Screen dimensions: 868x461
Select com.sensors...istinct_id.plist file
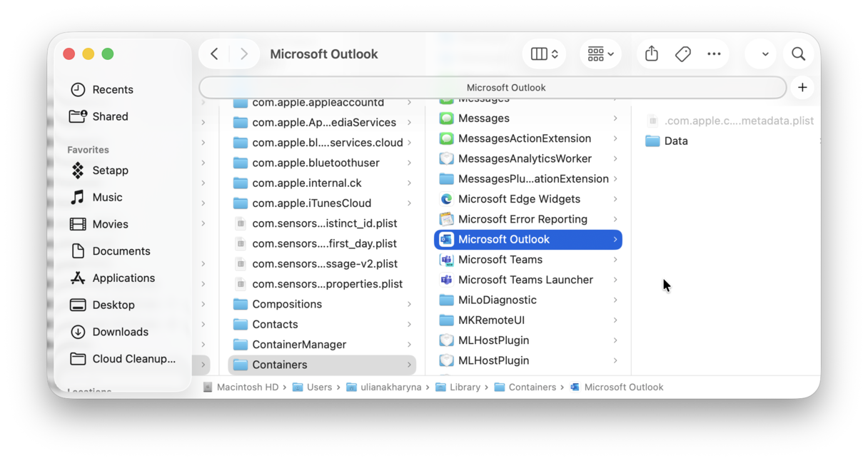tap(323, 223)
